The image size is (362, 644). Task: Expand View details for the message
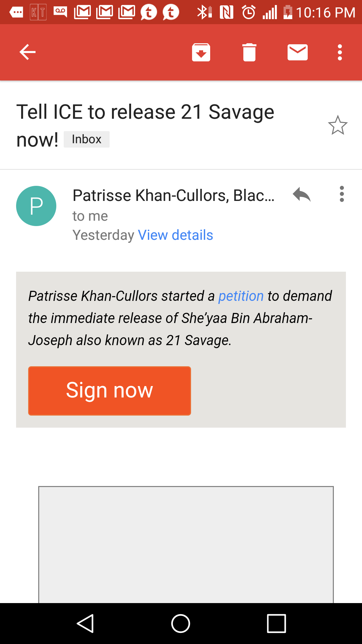175,235
